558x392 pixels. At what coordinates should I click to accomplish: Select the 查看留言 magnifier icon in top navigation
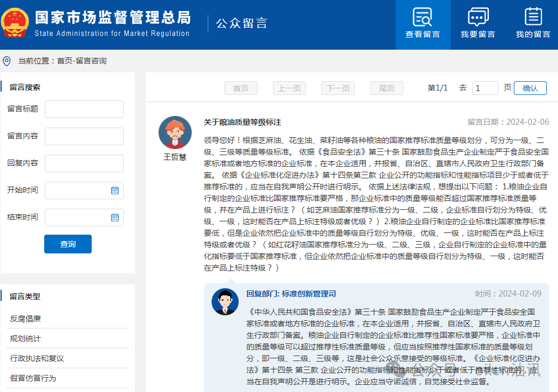tap(423, 17)
